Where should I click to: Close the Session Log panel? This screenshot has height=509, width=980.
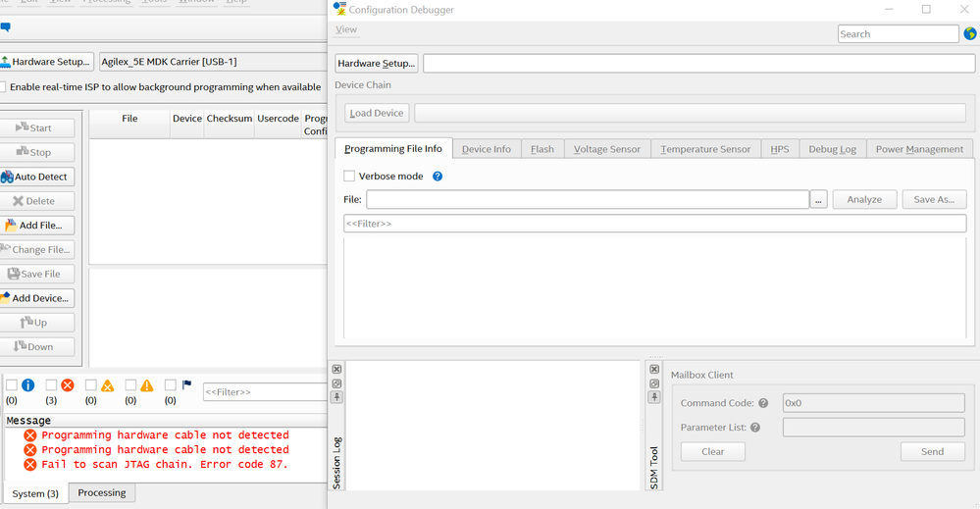(336, 370)
